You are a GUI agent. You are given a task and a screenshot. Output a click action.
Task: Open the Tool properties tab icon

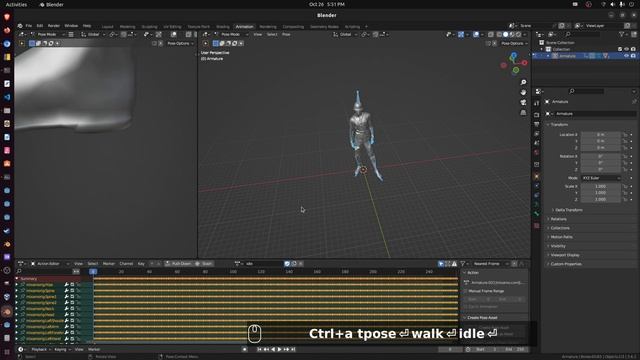[x=537, y=104]
